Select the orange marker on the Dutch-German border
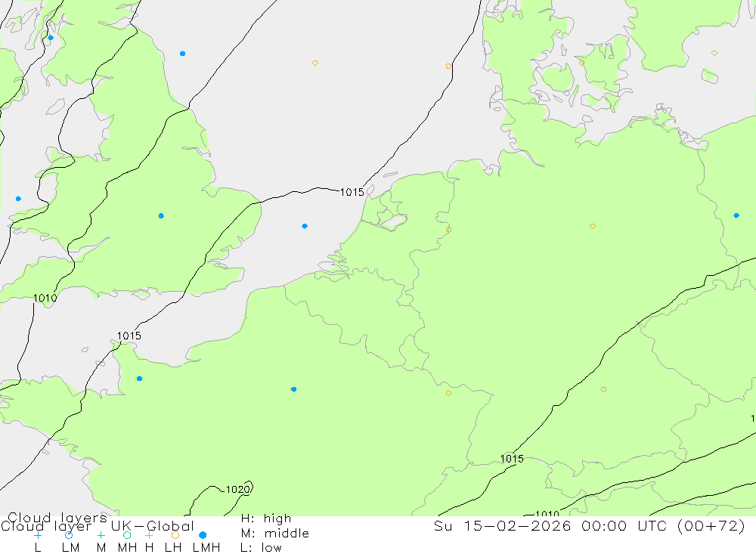Viewport: 756px width, 554px height. [x=449, y=230]
